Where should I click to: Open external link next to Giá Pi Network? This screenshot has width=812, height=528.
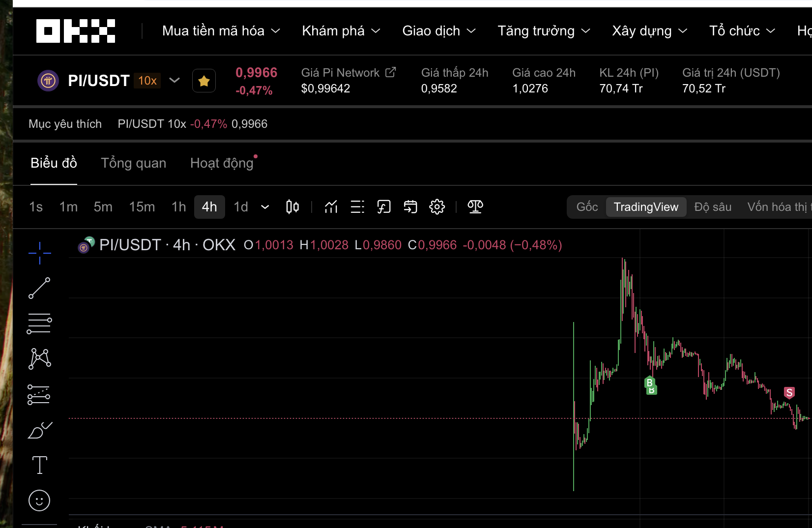pos(391,72)
